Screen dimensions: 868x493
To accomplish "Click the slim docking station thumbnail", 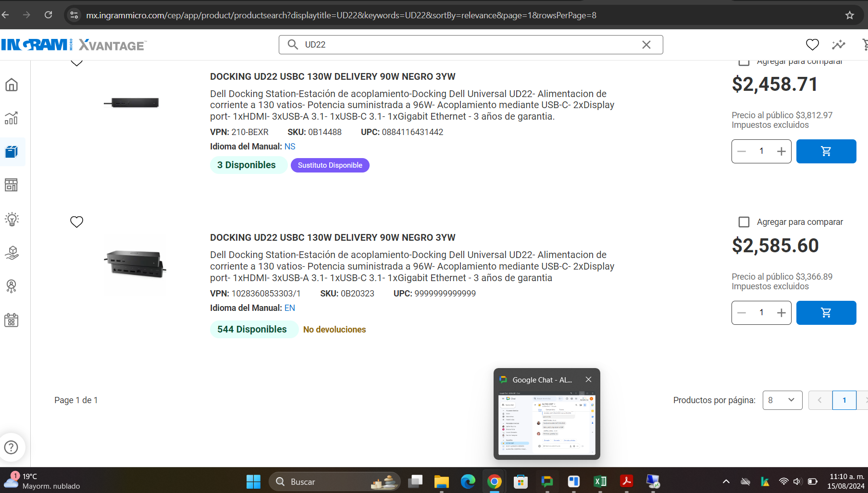I will click(132, 102).
